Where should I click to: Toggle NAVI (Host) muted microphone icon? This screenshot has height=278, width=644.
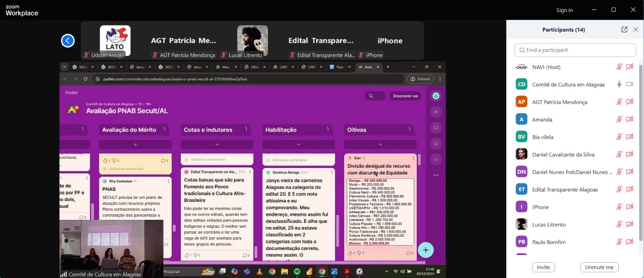(x=619, y=67)
